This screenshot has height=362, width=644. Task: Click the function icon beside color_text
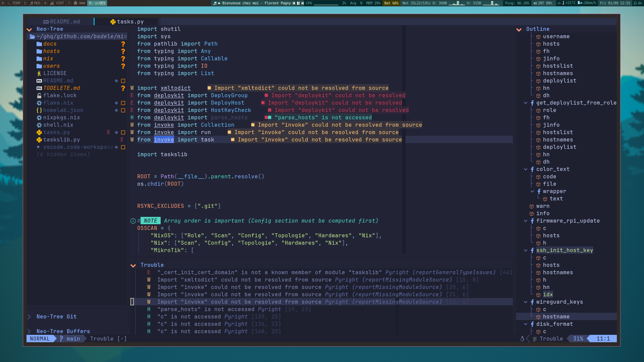coord(532,169)
